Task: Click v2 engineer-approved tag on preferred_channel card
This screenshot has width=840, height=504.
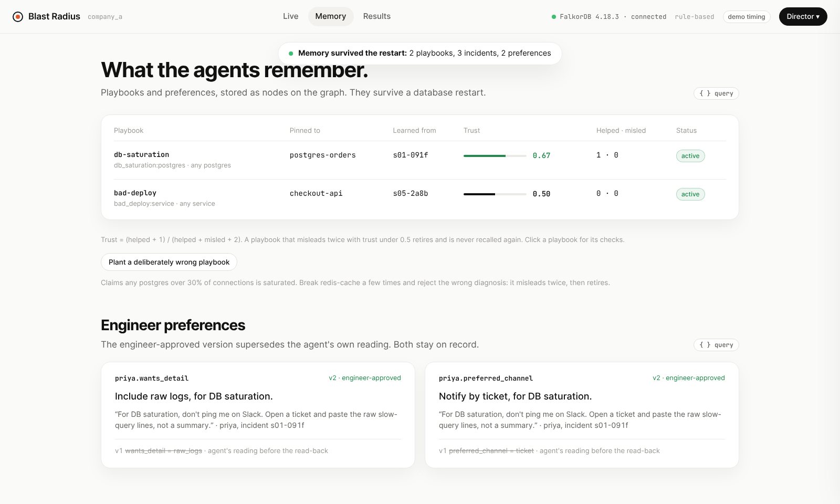Action: click(x=689, y=378)
